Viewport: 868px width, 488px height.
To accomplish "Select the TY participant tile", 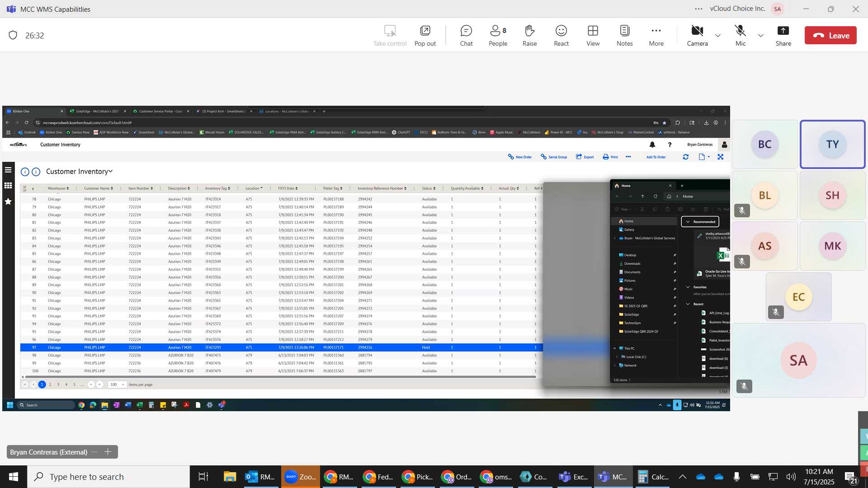I will [x=832, y=144].
